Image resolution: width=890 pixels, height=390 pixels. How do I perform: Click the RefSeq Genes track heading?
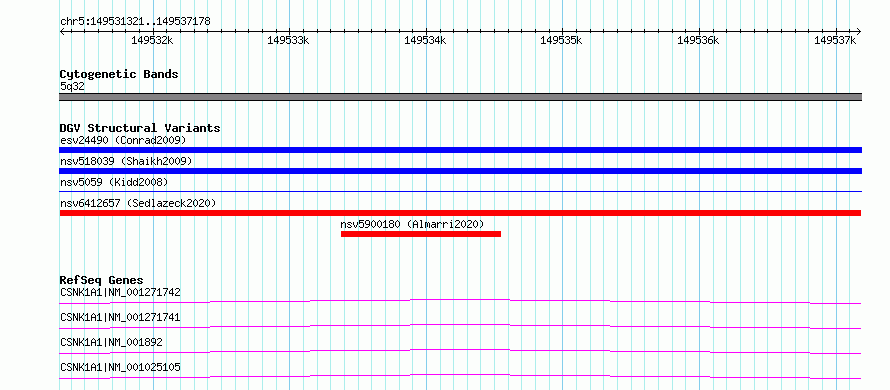coord(101,280)
